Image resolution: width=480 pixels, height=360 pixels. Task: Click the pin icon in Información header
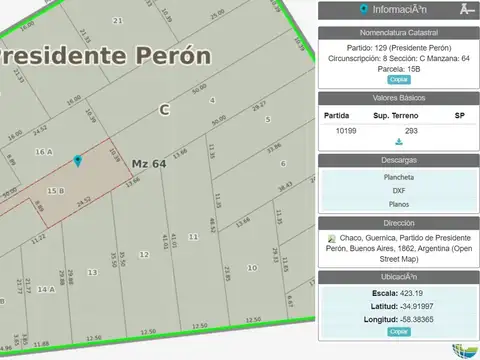364,9
